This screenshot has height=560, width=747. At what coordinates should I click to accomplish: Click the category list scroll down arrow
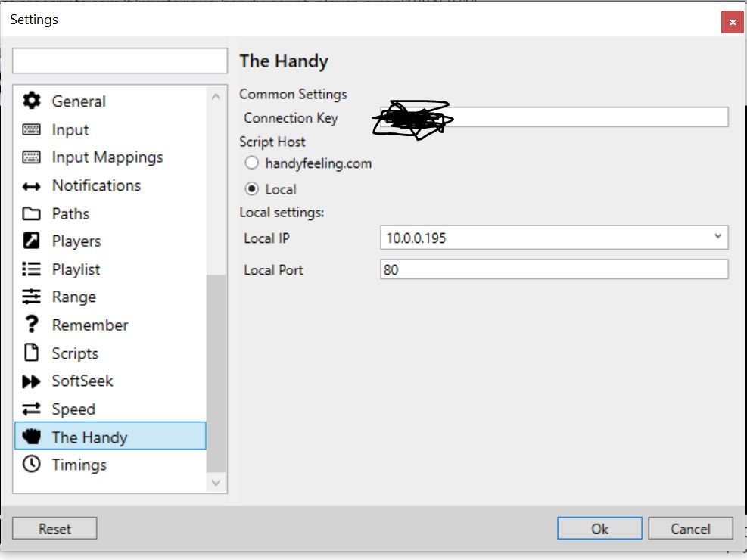216,483
